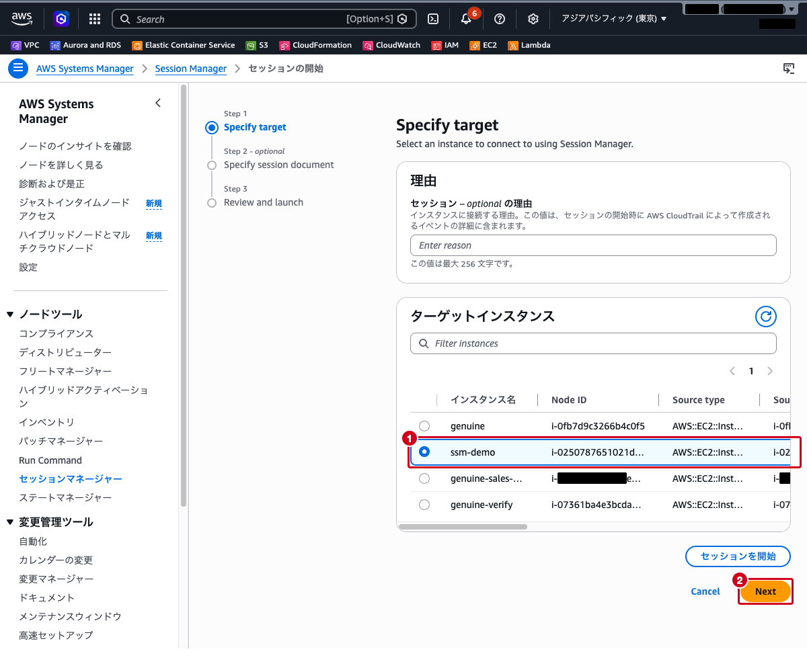The width and height of the screenshot is (807, 672).
Task: Go to next page of instances
Action: coord(770,371)
